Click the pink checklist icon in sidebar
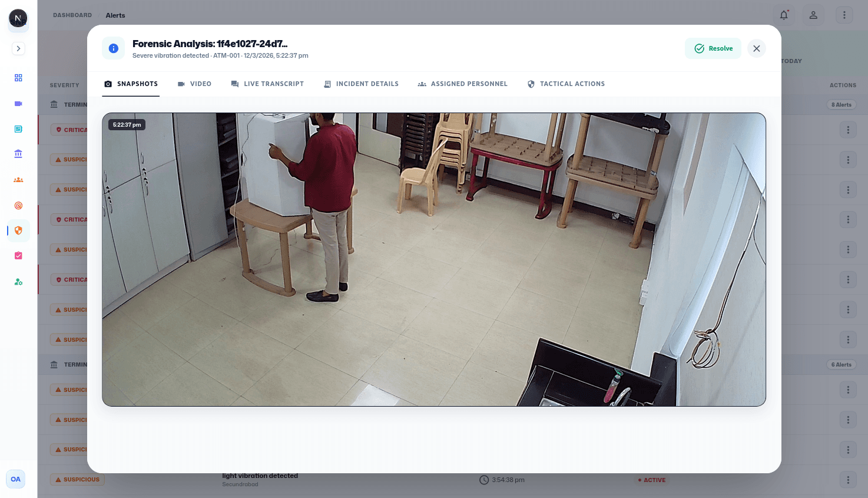 pos(18,256)
